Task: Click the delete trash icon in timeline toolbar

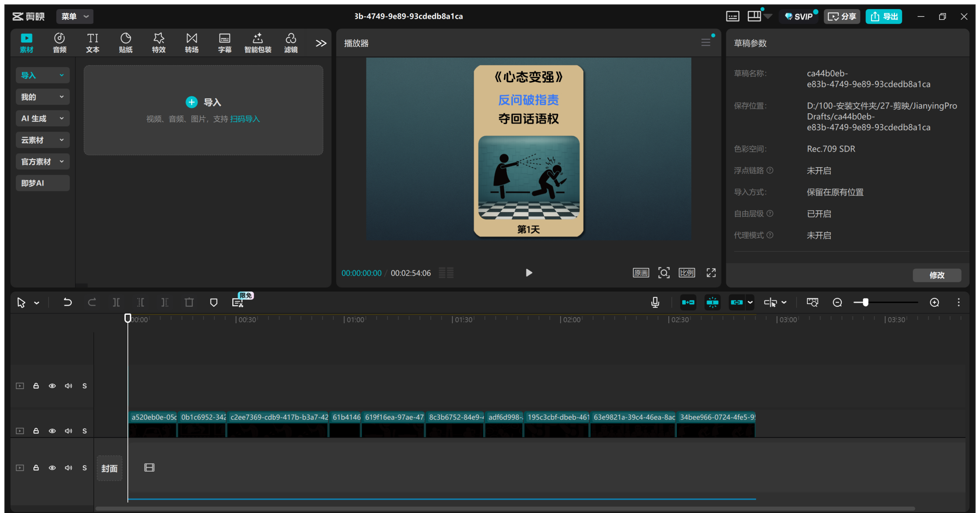Action: coord(189,303)
